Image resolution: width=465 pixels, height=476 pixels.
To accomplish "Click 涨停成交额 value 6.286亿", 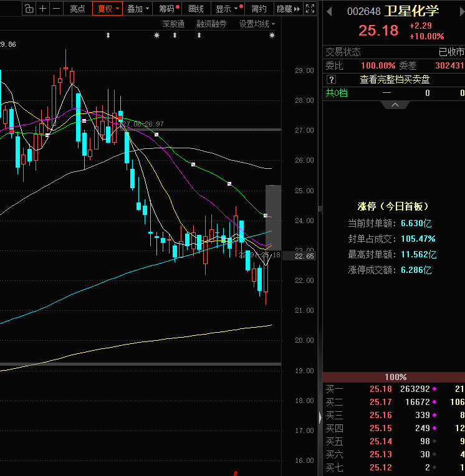I will point(416,270).
